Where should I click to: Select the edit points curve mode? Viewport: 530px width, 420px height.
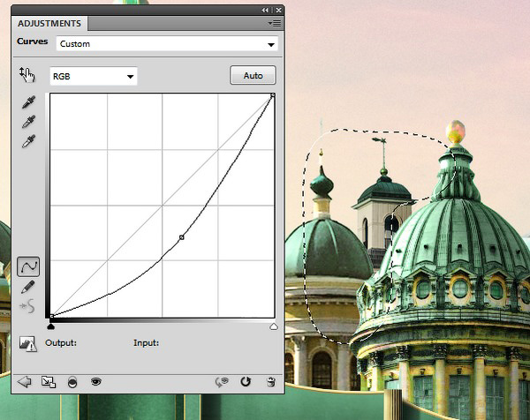(x=28, y=266)
